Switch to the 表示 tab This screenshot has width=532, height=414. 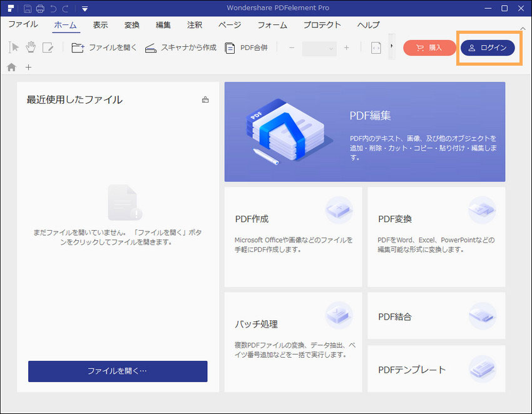click(x=100, y=25)
